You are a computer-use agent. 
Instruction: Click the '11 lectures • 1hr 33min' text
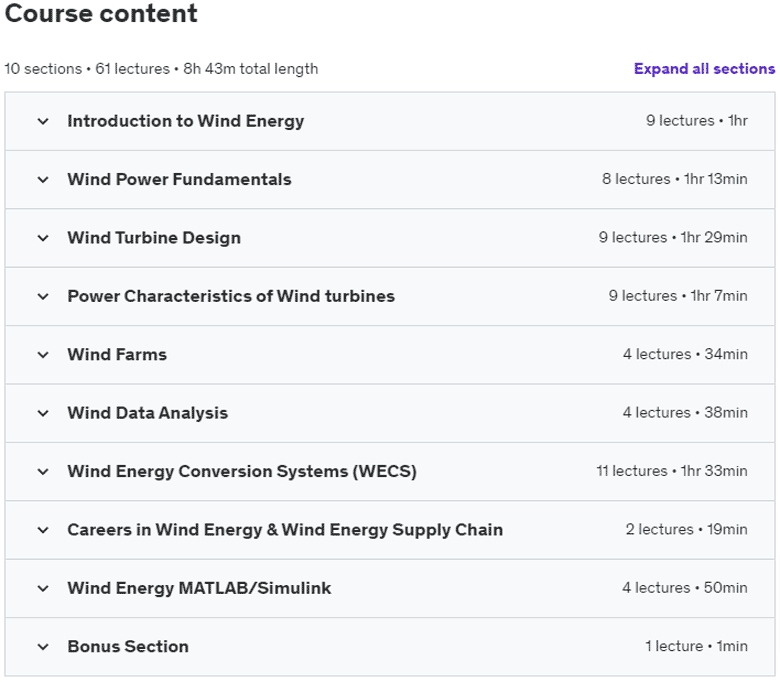672,471
